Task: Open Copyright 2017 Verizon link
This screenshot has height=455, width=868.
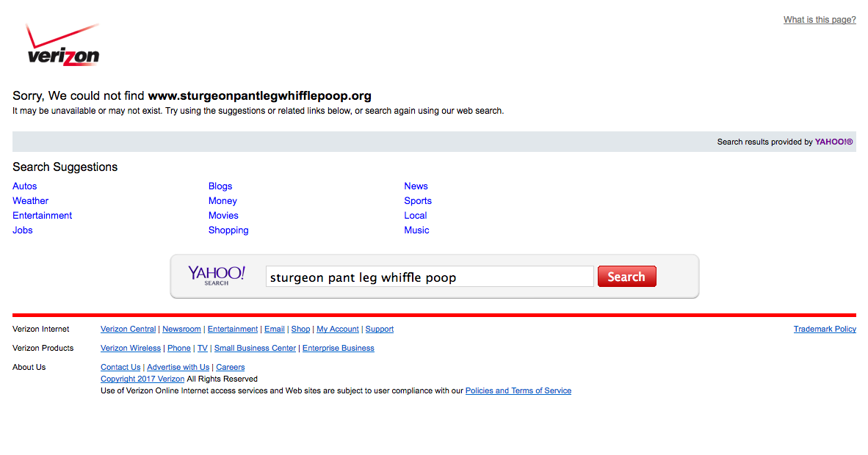Action: [x=142, y=379]
